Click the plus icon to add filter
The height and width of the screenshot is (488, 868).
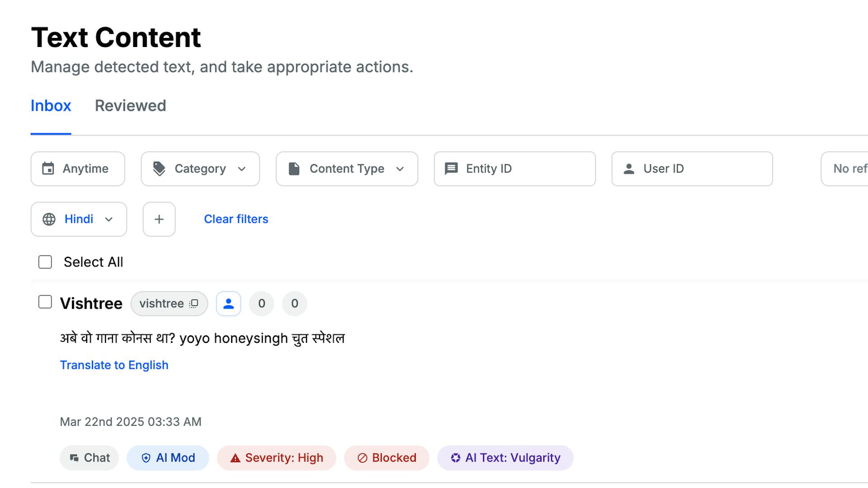pos(159,219)
